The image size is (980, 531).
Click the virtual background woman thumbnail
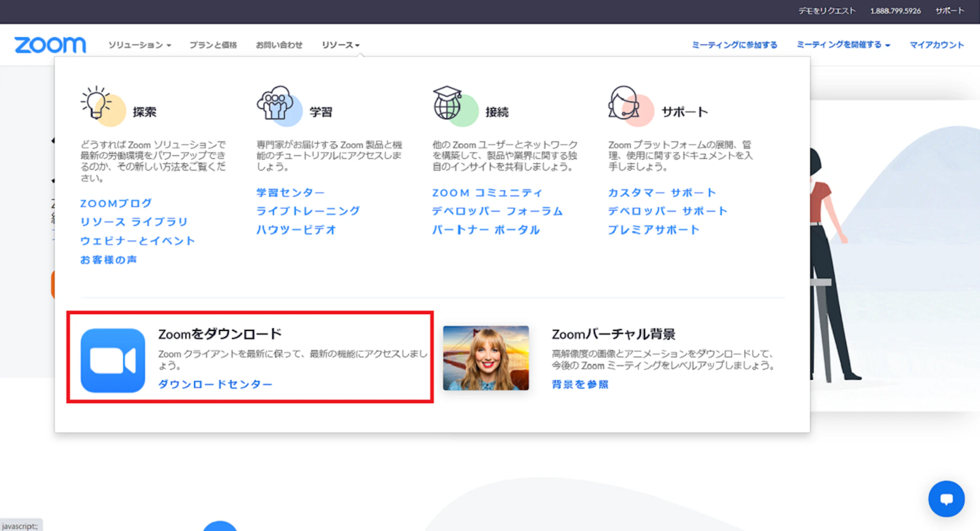tap(486, 358)
